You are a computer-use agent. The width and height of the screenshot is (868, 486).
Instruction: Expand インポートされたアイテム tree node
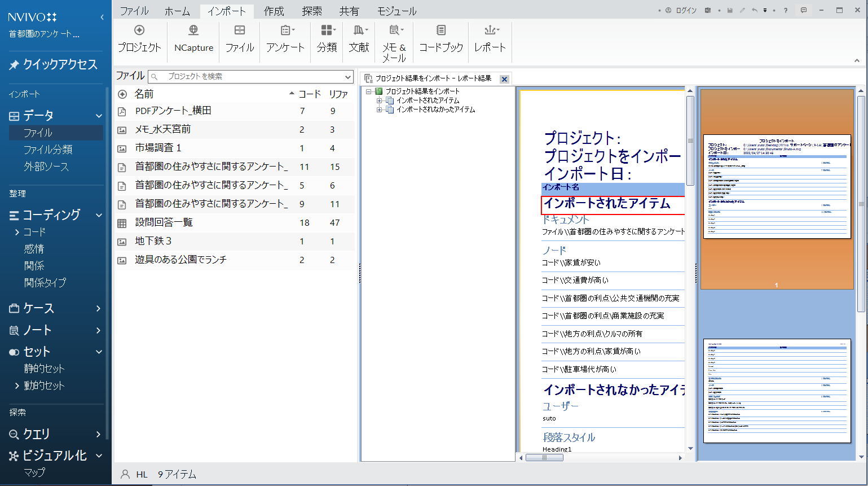[380, 100]
